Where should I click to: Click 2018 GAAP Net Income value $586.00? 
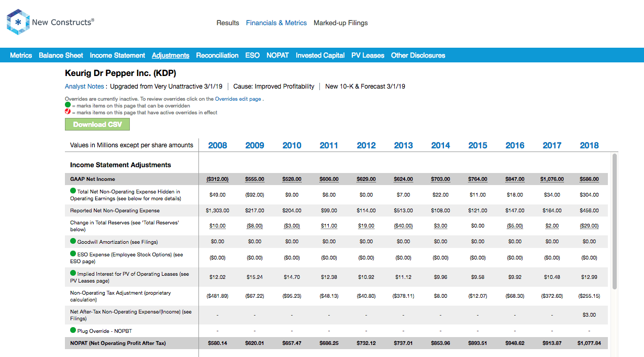(590, 179)
